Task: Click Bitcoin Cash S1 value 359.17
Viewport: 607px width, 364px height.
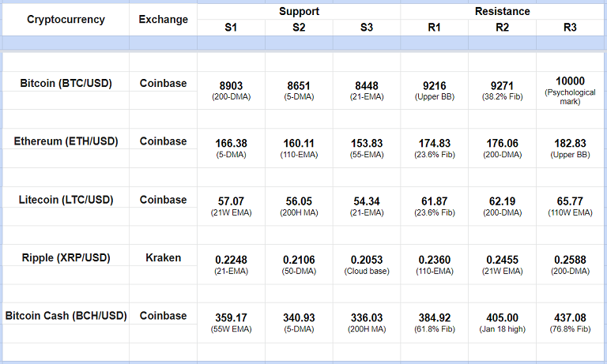Action: (231, 317)
